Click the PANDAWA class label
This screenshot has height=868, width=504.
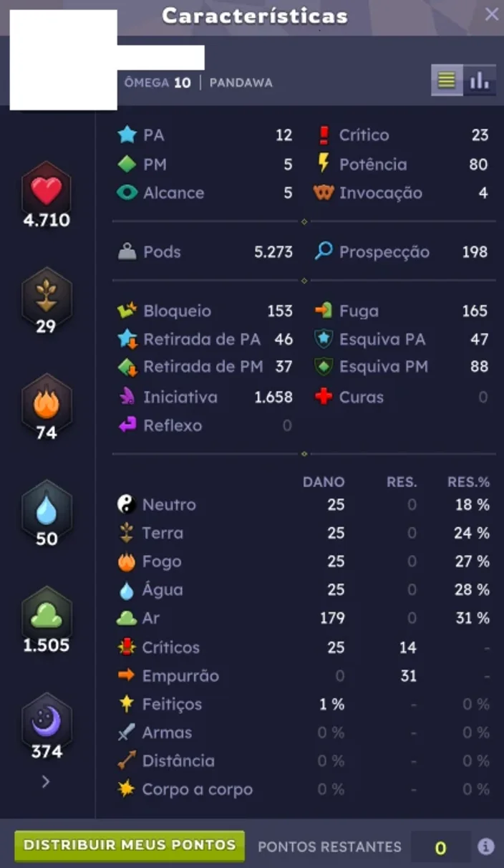[241, 82]
